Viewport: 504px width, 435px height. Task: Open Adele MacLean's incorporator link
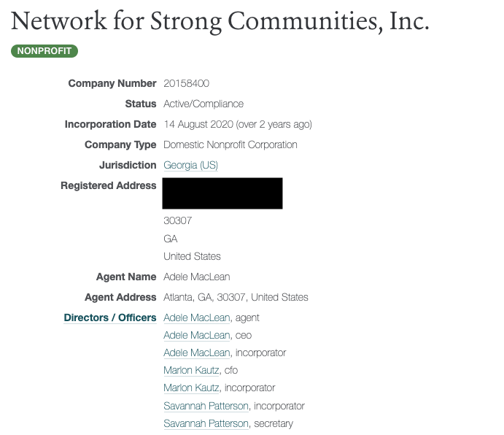[x=197, y=353]
